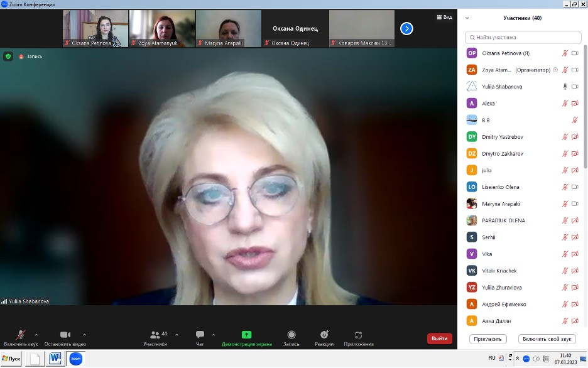
Task: Show hidden tray icons arrow
Action: 518,358
